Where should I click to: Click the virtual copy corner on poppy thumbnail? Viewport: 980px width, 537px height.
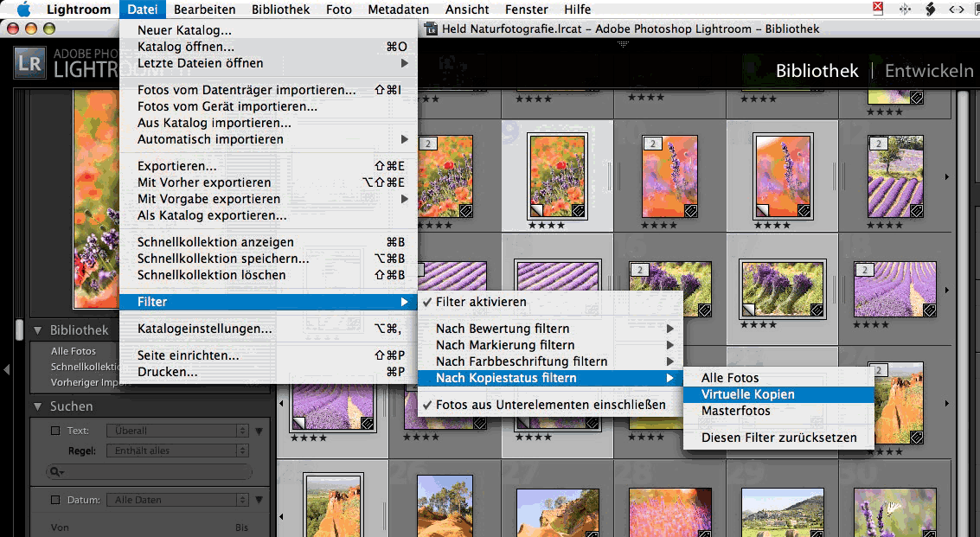(x=536, y=211)
